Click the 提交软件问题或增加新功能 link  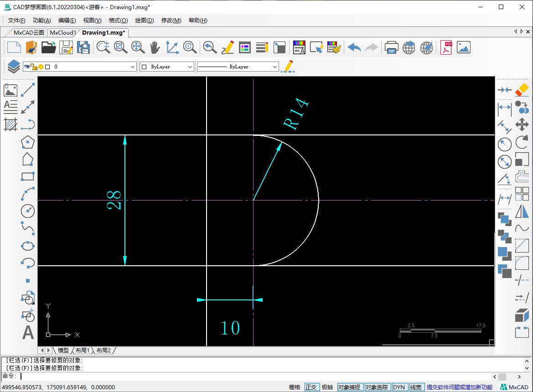tap(459, 387)
